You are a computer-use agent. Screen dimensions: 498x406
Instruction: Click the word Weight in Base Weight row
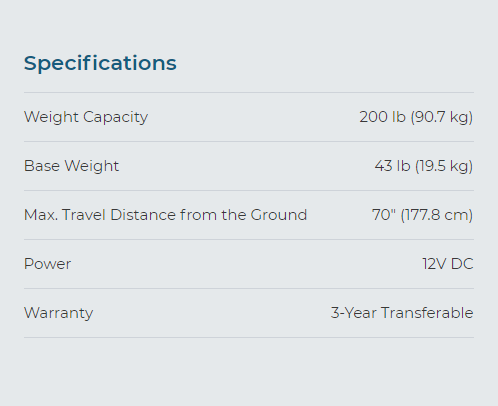[92, 166]
